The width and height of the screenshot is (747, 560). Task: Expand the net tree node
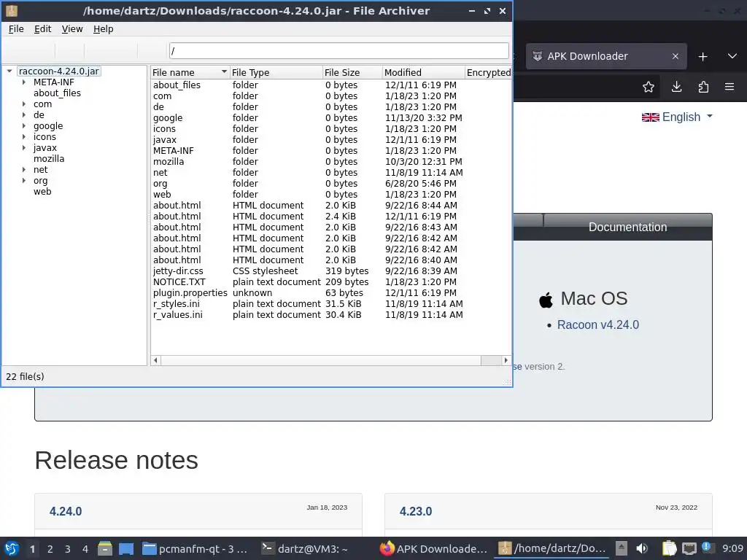pyautogui.click(x=24, y=169)
